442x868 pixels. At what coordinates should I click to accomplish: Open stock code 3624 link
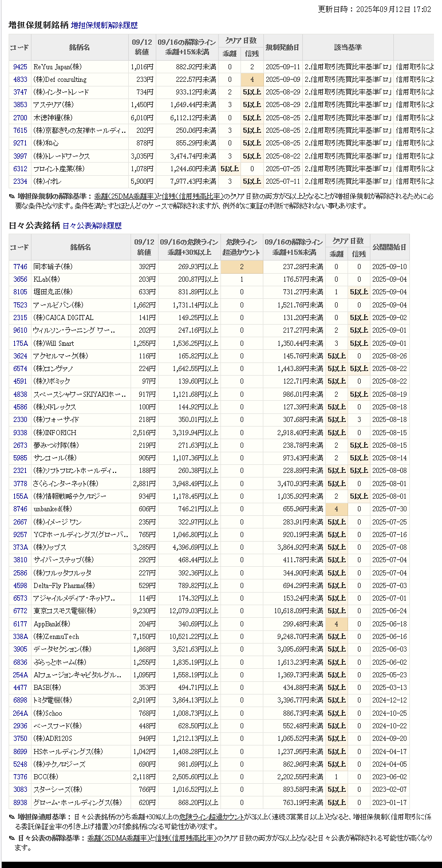pos(20,356)
